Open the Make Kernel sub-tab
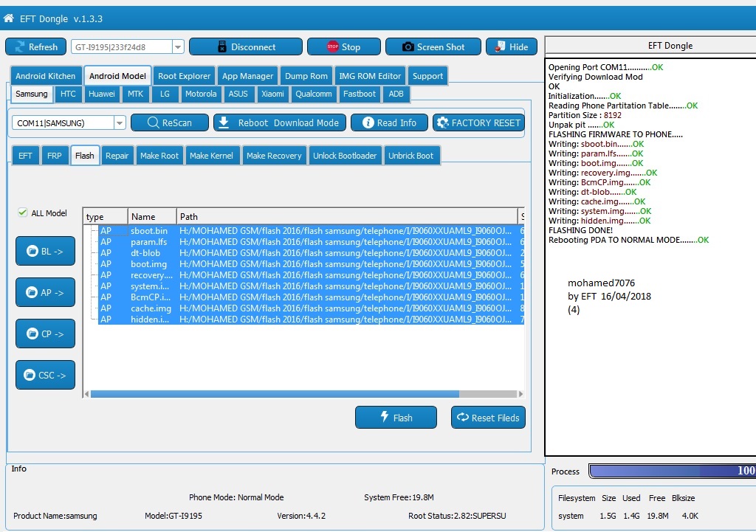The image size is (756, 532). pyautogui.click(x=211, y=155)
